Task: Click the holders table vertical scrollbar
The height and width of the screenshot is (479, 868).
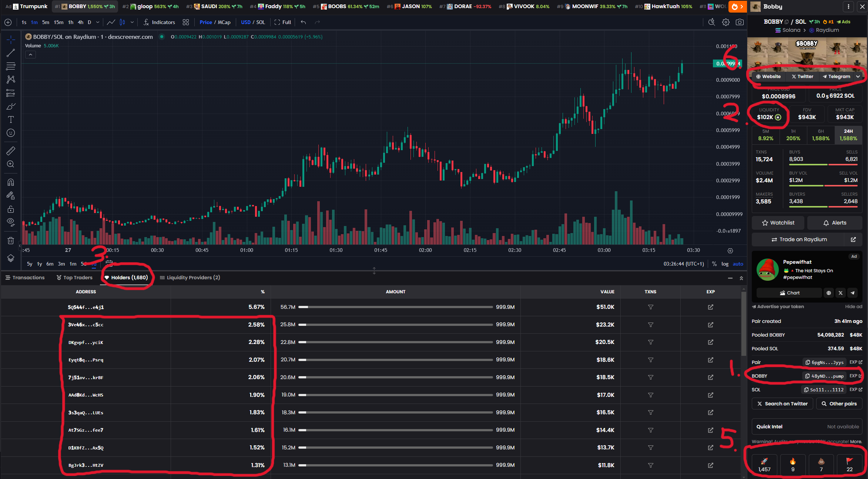Action: coord(743,324)
